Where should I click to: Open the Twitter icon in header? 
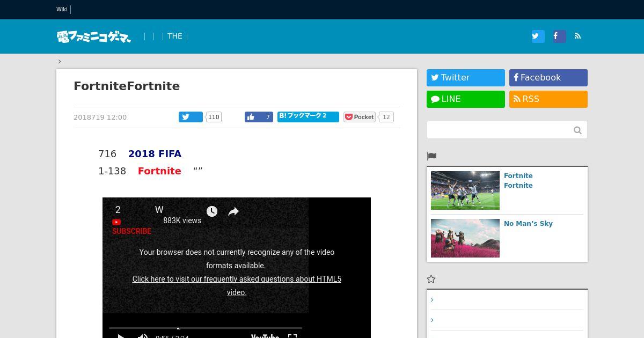[538, 36]
